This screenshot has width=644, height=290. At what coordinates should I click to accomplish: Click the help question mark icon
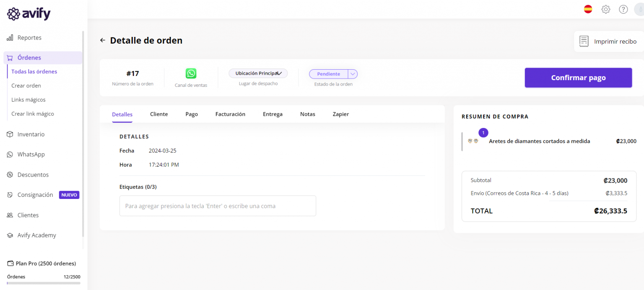[623, 9]
